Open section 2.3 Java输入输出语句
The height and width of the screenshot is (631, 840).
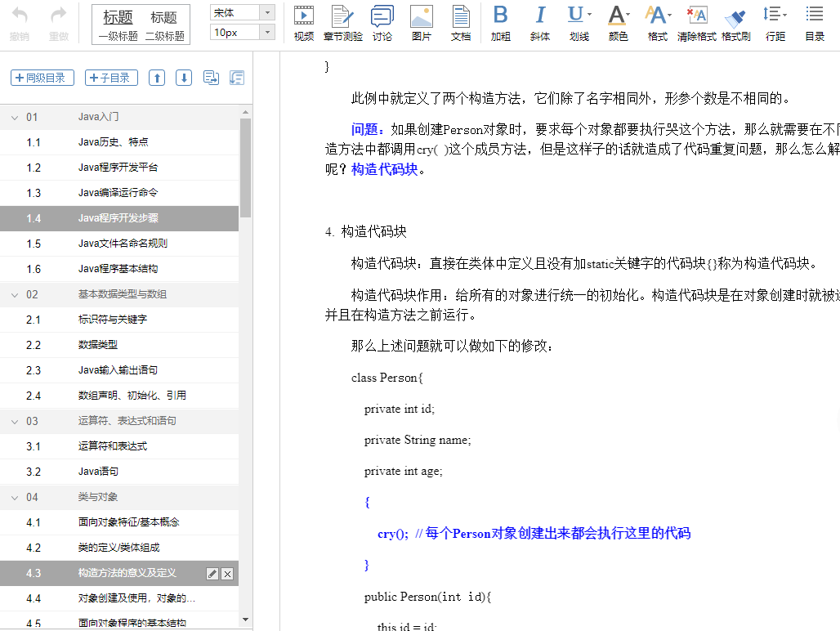pos(119,370)
